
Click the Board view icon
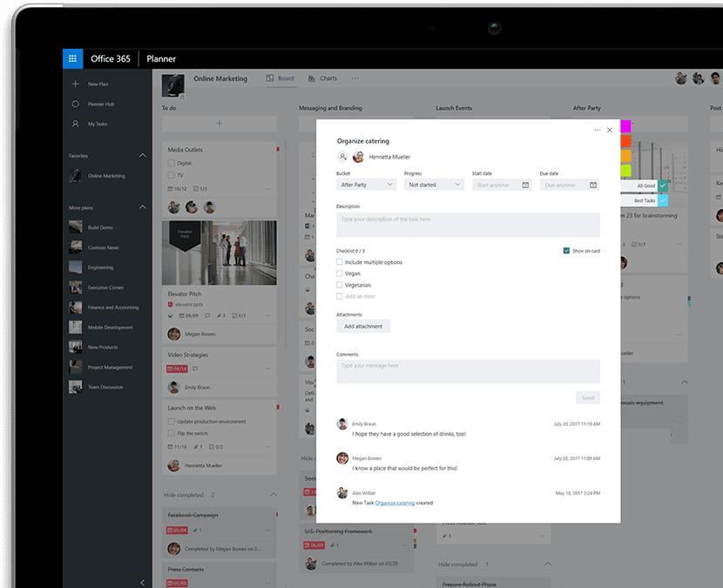point(270,78)
